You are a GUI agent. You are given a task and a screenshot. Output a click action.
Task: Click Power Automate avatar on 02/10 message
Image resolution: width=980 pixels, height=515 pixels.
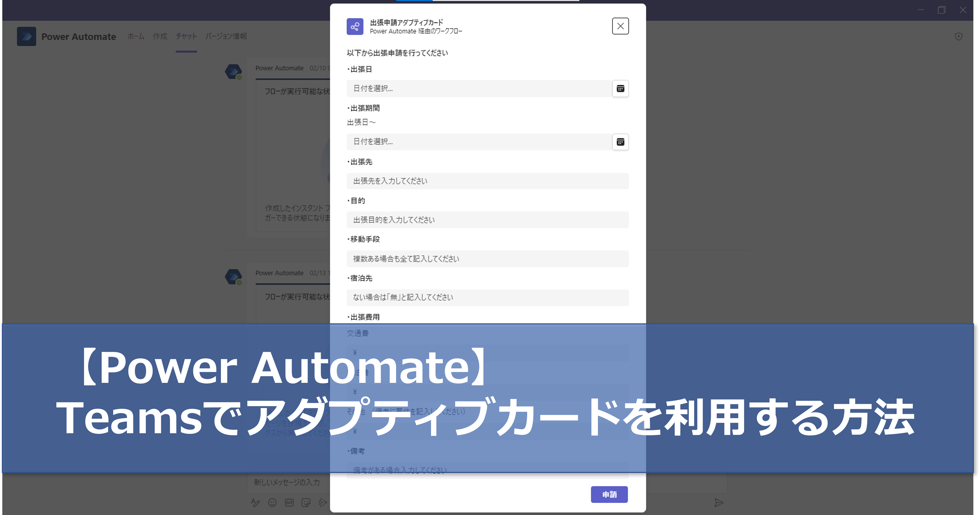click(233, 72)
